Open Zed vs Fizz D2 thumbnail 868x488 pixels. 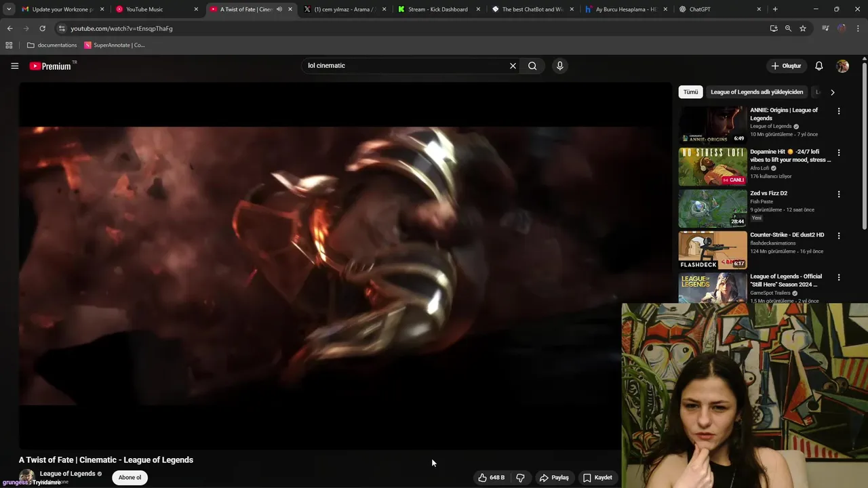pyautogui.click(x=713, y=207)
